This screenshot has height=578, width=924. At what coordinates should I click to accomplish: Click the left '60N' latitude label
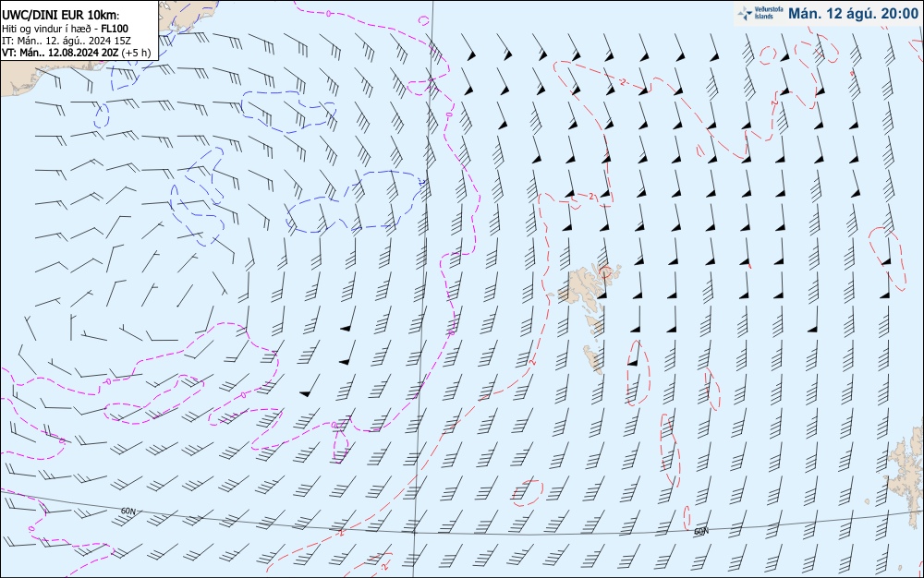128,511
